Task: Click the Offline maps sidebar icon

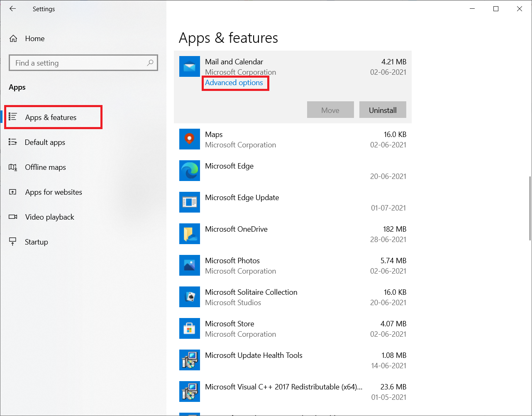Action: pyautogui.click(x=13, y=167)
